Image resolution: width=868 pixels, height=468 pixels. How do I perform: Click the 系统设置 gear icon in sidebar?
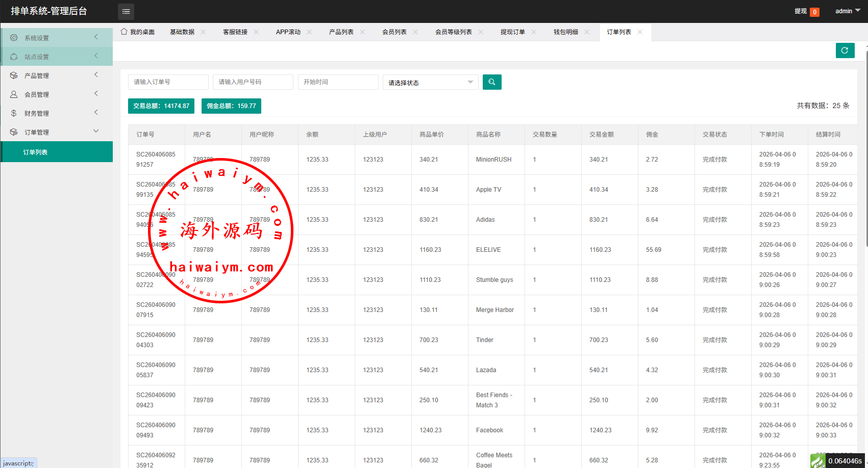click(14, 38)
